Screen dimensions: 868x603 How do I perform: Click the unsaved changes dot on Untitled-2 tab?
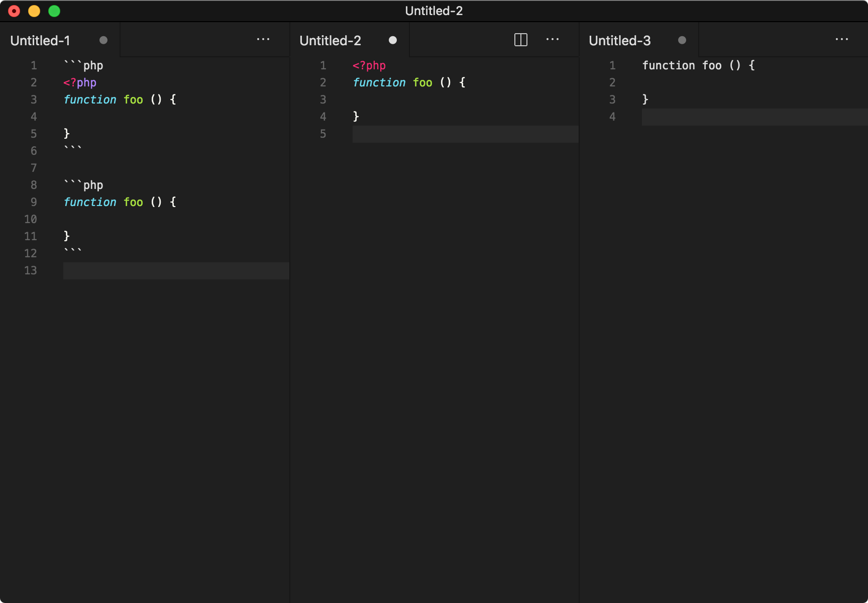[x=393, y=40]
